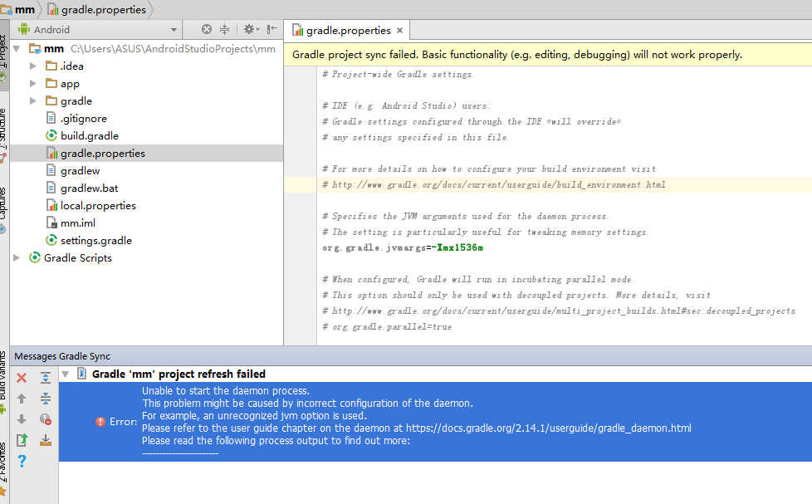Image resolution: width=812 pixels, height=504 pixels.
Task: Open the Project side tool window tab
Action: pos(3,56)
